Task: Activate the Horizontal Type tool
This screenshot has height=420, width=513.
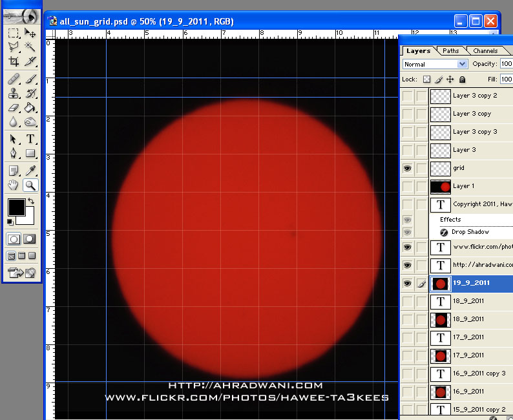Action: (x=30, y=139)
